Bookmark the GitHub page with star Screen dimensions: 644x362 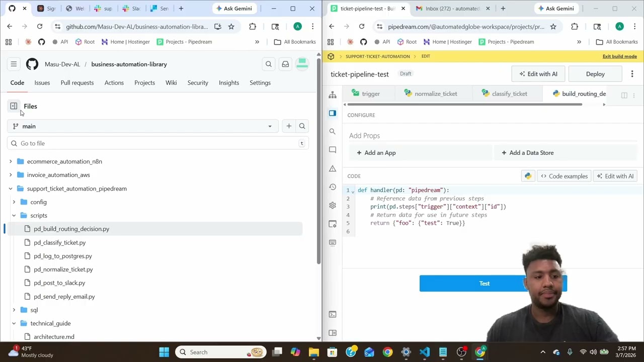click(231, 27)
